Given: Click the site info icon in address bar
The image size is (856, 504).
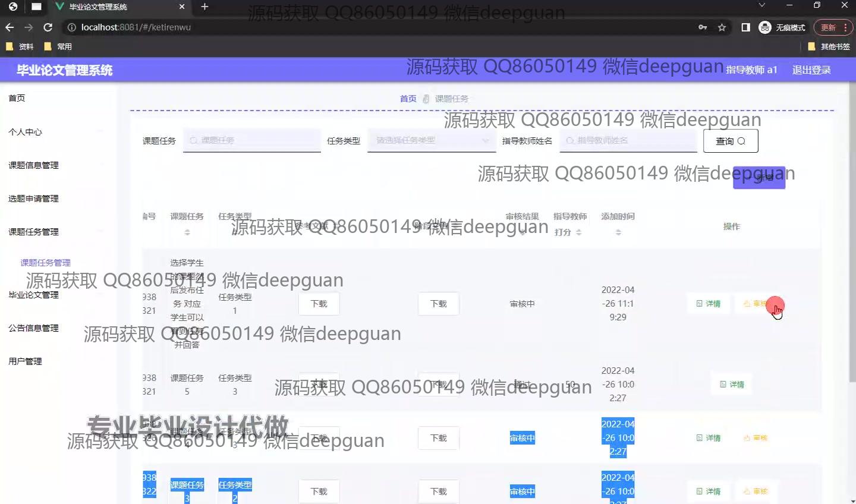Looking at the screenshot, I should click(71, 27).
